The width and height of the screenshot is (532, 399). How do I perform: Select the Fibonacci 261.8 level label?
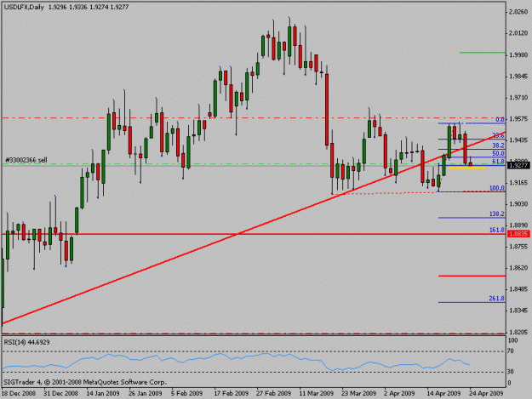497,299
